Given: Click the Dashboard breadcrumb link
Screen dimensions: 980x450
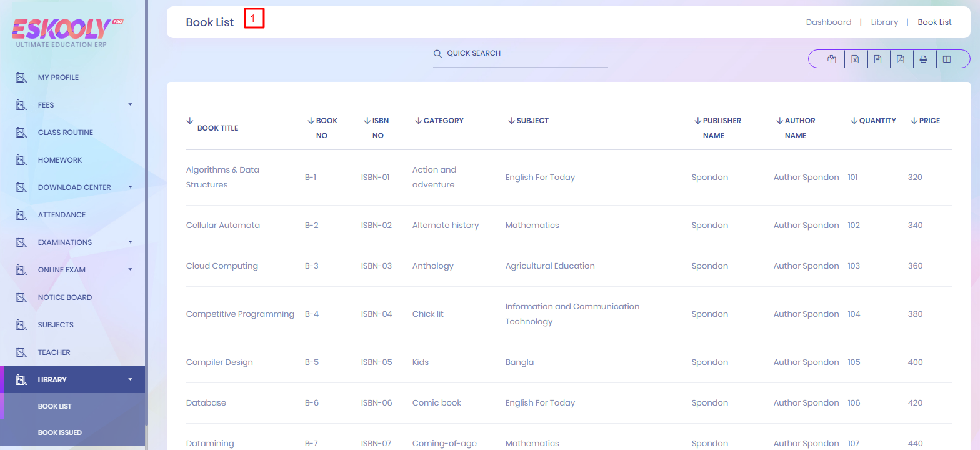Looking at the screenshot, I should [x=828, y=22].
